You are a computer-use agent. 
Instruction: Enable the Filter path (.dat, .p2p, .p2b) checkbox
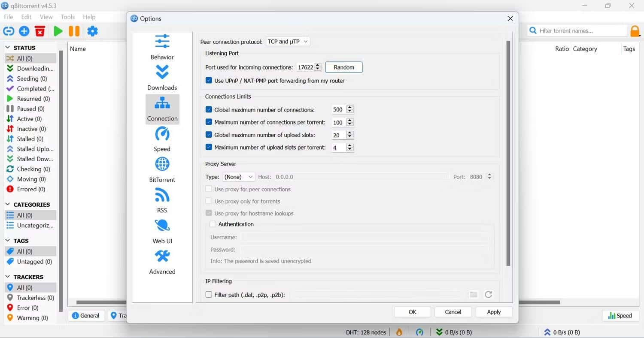pos(209,294)
